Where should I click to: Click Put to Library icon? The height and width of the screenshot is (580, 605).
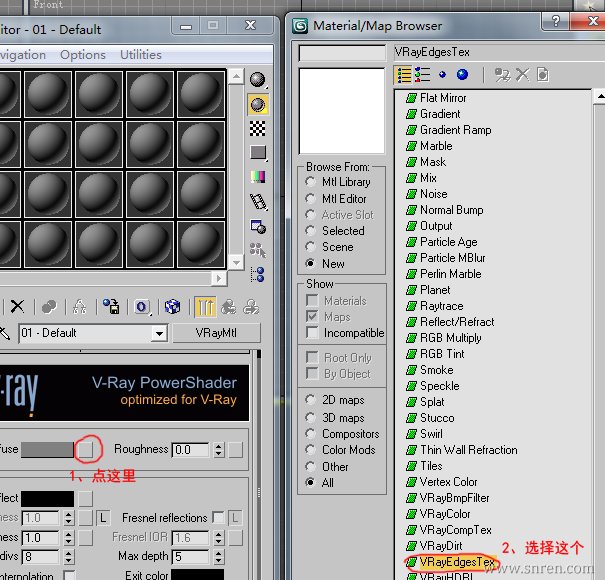pos(111,306)
